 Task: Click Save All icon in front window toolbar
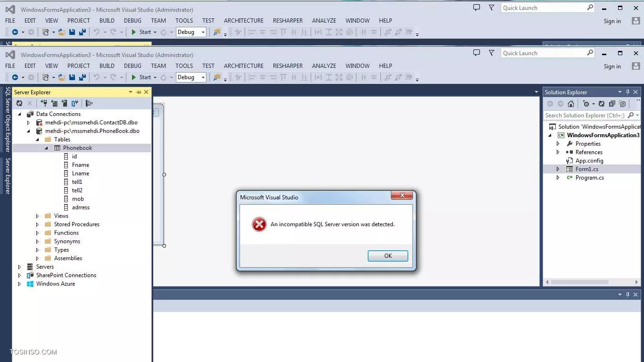point(83,77)
